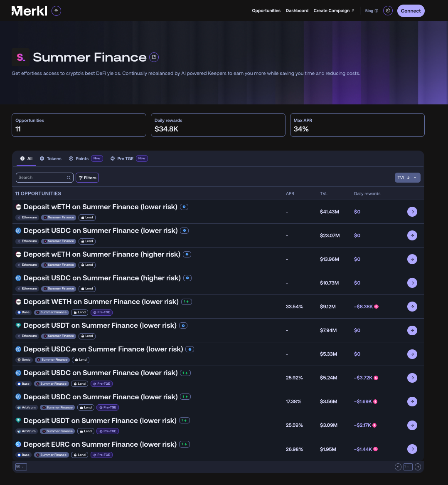Viewport: 448px width, 485px height.
Task: Click Summer Finance tag on EURC row
Action: click(51, 455)
